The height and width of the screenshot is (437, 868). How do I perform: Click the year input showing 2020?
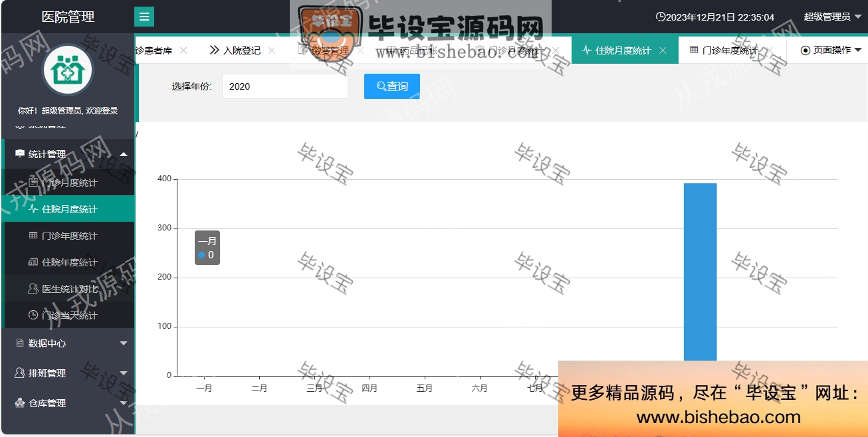[285, 86]
